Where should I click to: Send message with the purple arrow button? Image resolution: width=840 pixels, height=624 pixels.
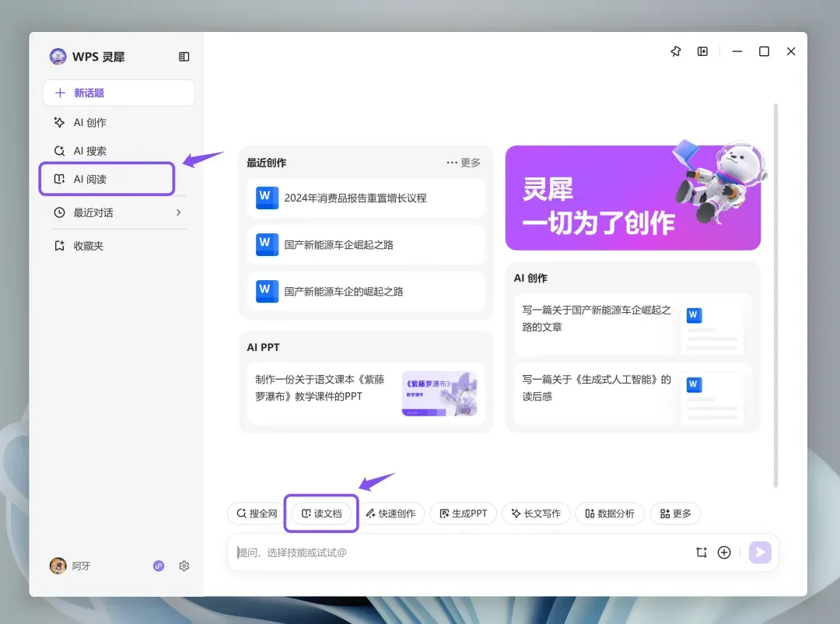tap(760, 552)
